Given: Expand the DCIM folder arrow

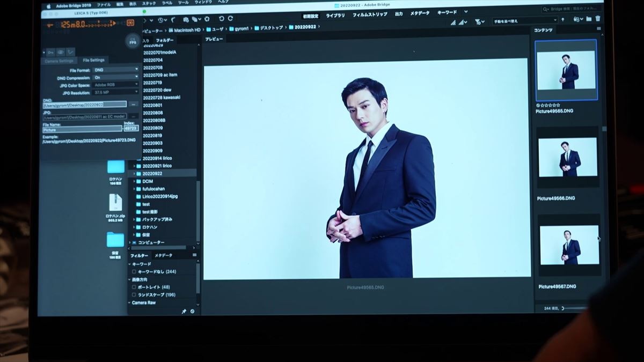Looking at the screenshot, I should coord(134,181).
